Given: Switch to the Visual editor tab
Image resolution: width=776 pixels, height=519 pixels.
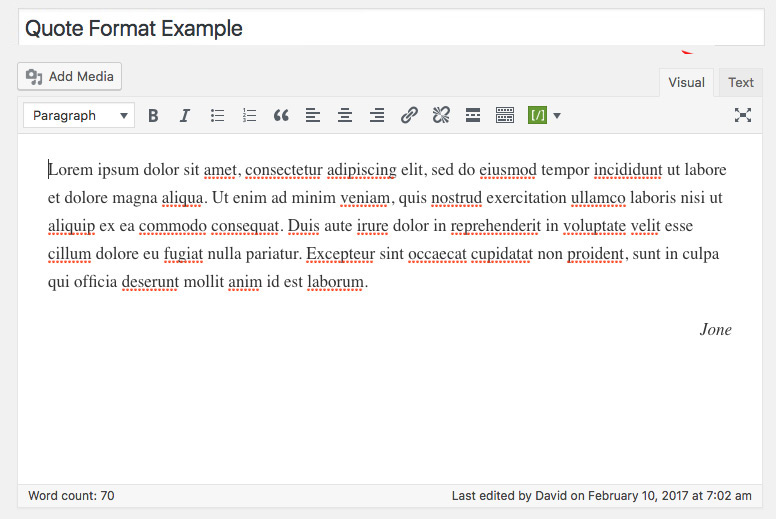Looking at the screenshot, I should [686, 83].
